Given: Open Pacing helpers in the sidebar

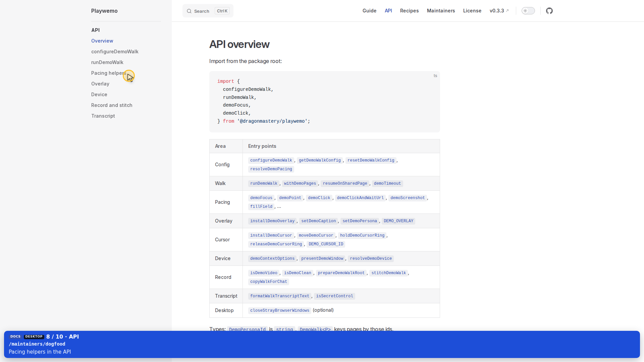Looking at the screenshot, I should (x=109, y=73).
